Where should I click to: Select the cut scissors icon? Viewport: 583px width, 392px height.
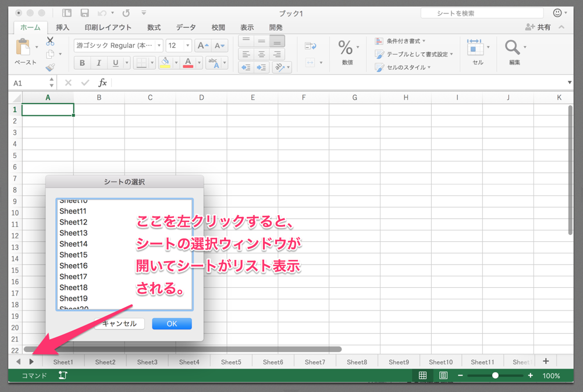click(x=50, y=42)
